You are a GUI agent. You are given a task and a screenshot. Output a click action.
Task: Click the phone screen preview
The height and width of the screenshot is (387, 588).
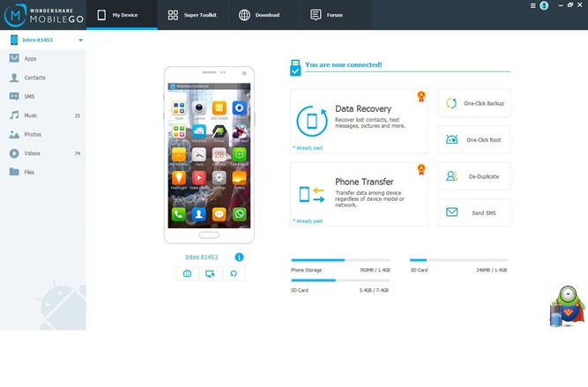pyautogui.click(x=209, y=155)
